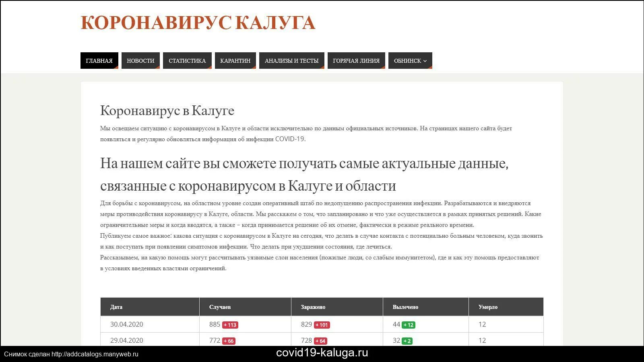Image resolution: width=644 pixels, height=362 pixels.
Task: Open the КАРАНТИН menu item
Action: coord(235,61)
